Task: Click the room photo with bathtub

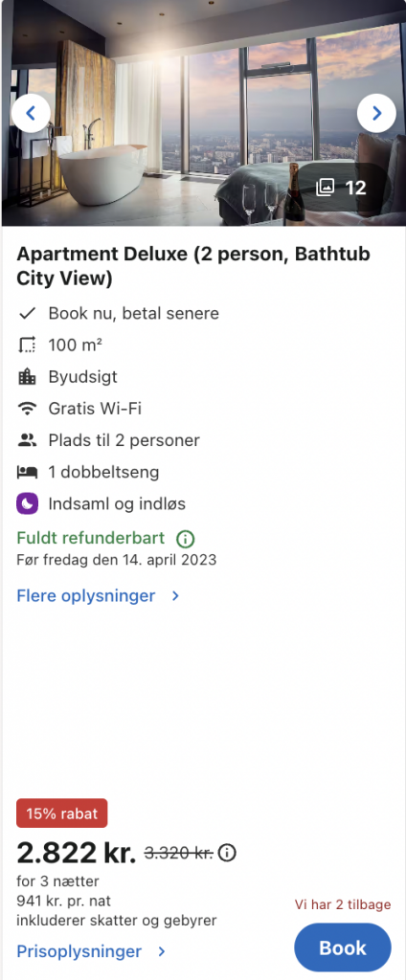Action: click(x=203, y=113)
